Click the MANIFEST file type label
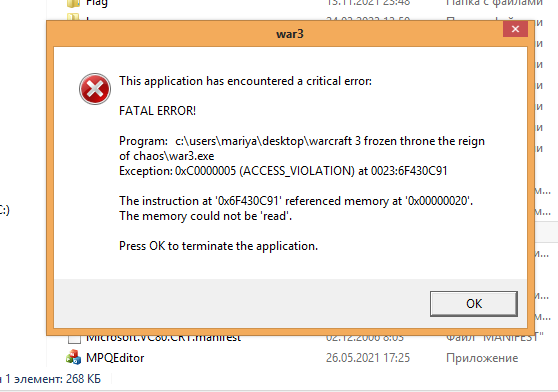This screenshot has height=392, width=558. (495, 337)
